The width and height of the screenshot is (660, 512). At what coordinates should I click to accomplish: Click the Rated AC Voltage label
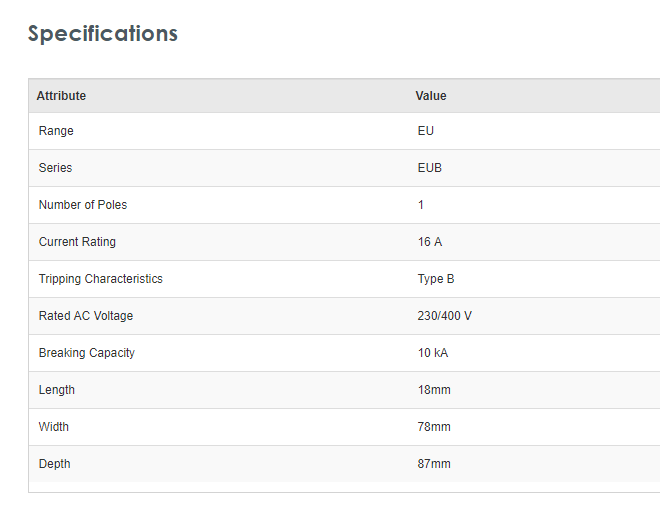[86, 316]
